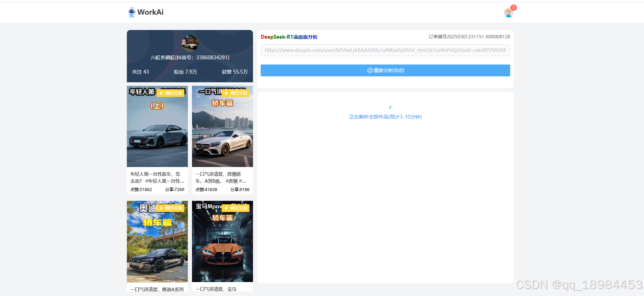Screen dimensions: 644x296
Task: Click the 获赞 55.5万 stat
Action: coord(235,72)
